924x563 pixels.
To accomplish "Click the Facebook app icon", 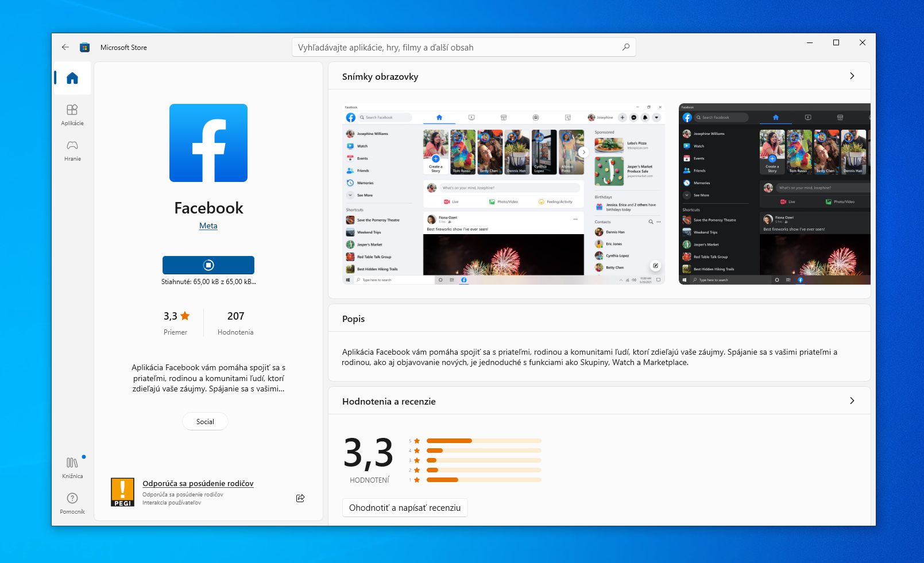I will pos(208,143).
